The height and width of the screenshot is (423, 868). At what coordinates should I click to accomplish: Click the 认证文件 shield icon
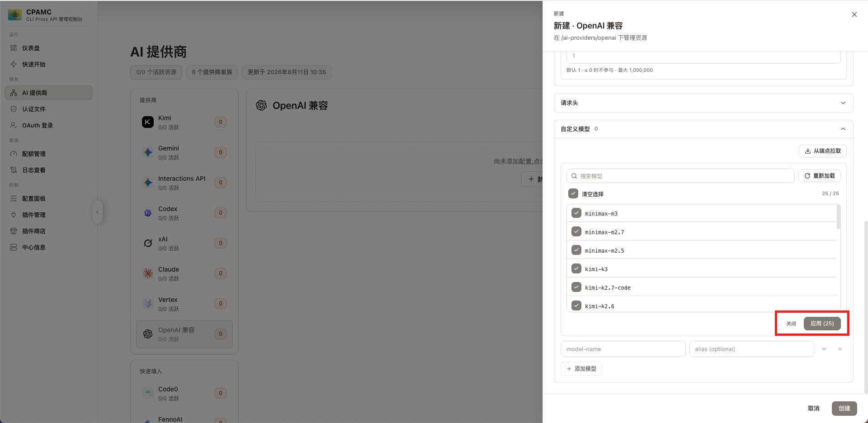[x=14, y=109]
